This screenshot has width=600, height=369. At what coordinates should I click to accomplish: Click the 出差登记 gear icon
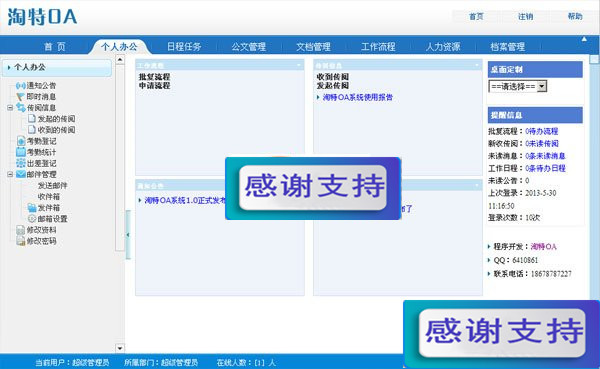click(x=21, y=163)
